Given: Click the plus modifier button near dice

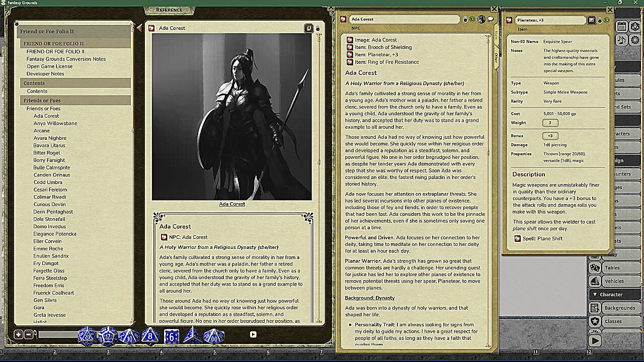Looking at the screenshot, I should point(19,334).
